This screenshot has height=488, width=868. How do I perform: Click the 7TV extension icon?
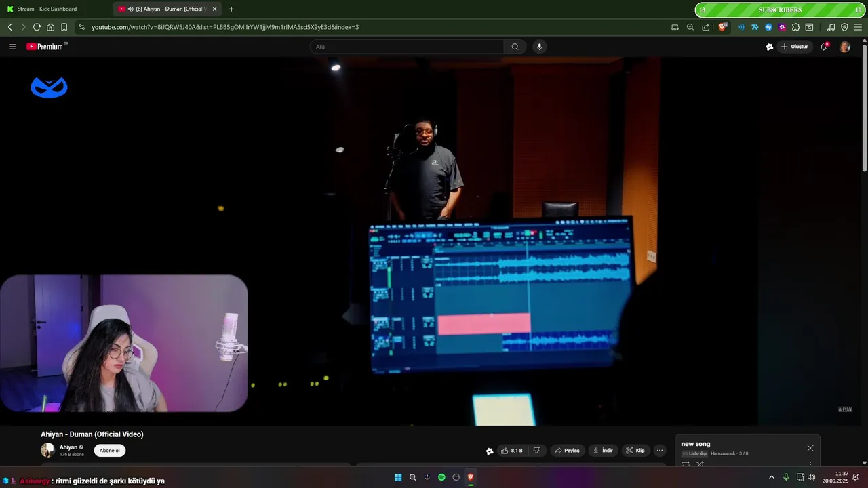755,27
